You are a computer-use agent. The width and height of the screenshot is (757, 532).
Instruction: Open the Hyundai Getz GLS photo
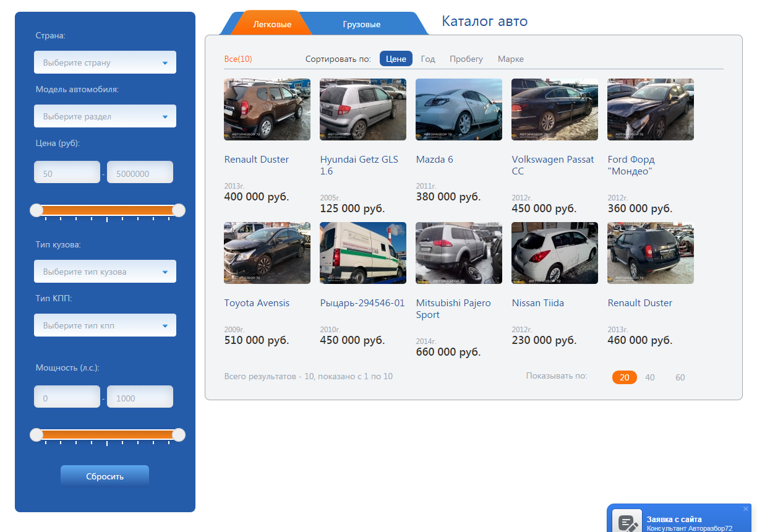363,109
